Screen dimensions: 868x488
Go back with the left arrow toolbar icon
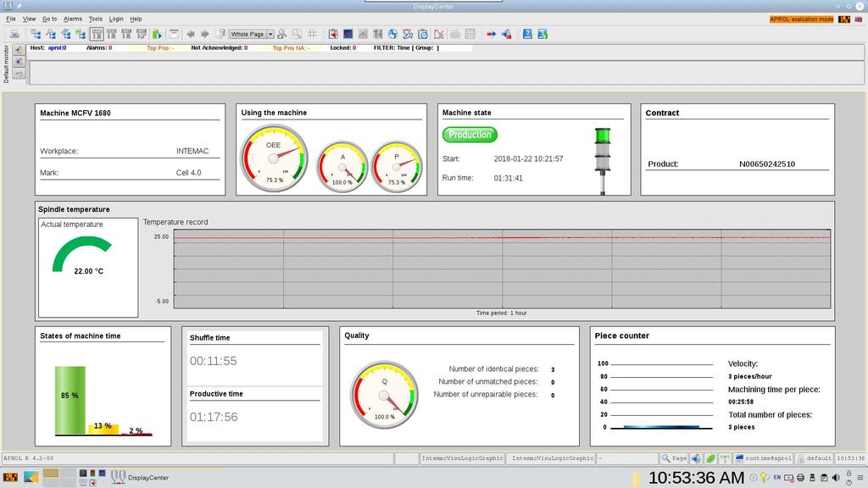pos(191,34)
